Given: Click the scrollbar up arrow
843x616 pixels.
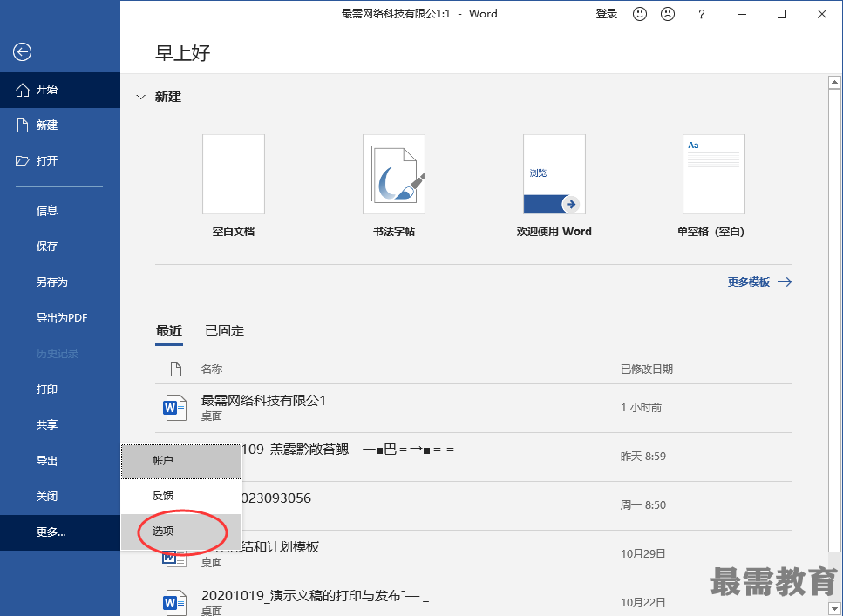Looking at the screenshot, I should 834,82.
